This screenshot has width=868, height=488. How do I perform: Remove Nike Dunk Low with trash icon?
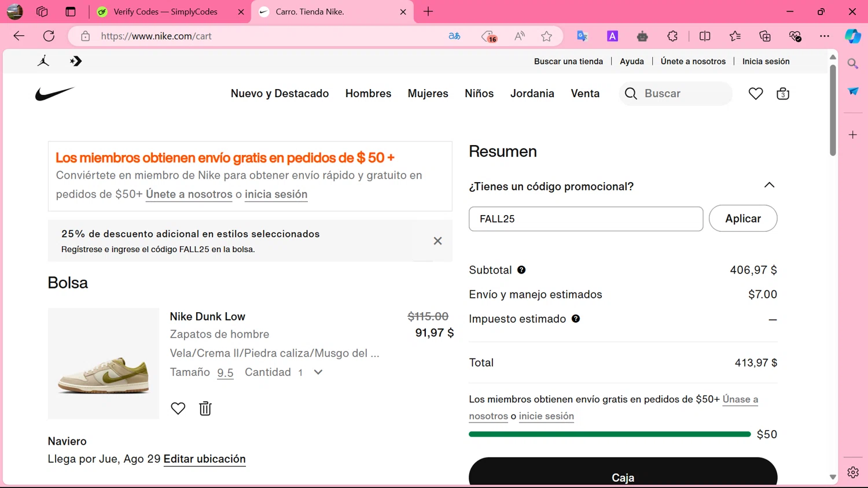[x=205, y=408]
